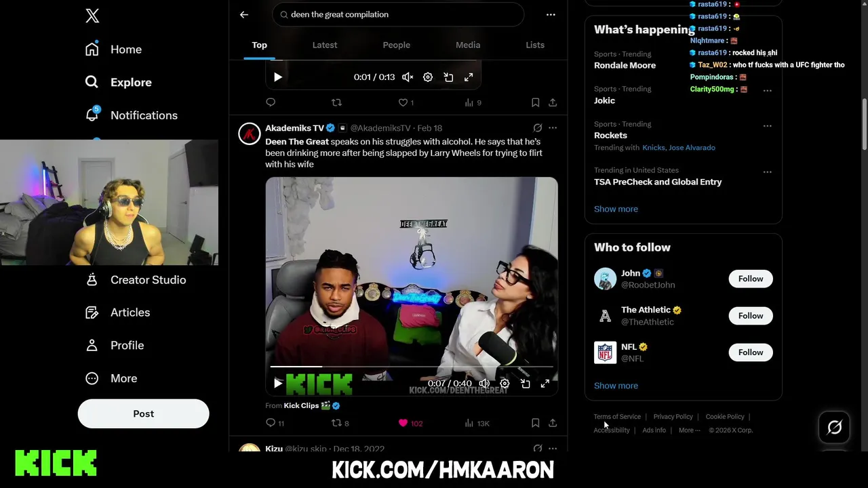Open search options three-dot menu
Viewport: 868px width, 488px height.
[x=551, y=14]
